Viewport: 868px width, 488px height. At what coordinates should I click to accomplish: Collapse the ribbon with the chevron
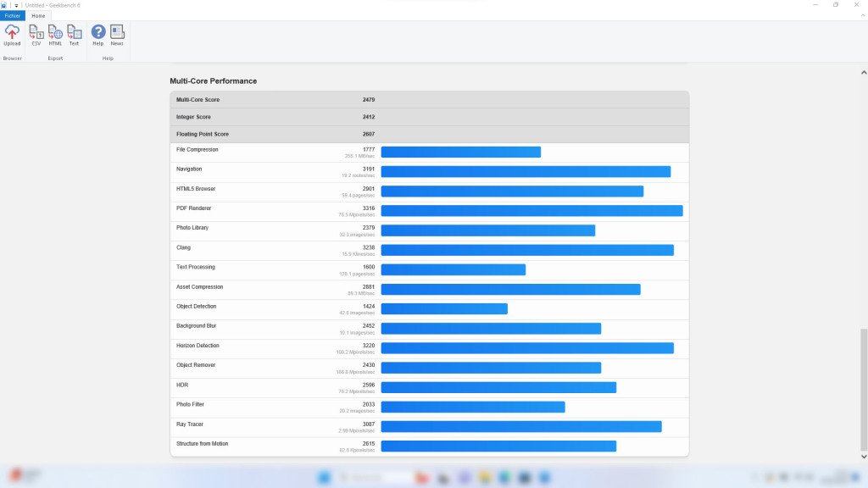[x=862, y=16]
